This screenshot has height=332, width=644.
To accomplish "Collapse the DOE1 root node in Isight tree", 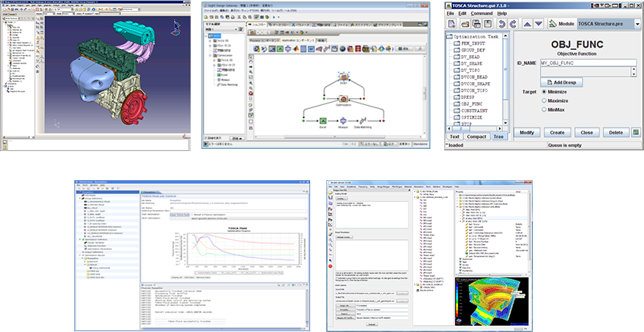I will pos(206,36).
